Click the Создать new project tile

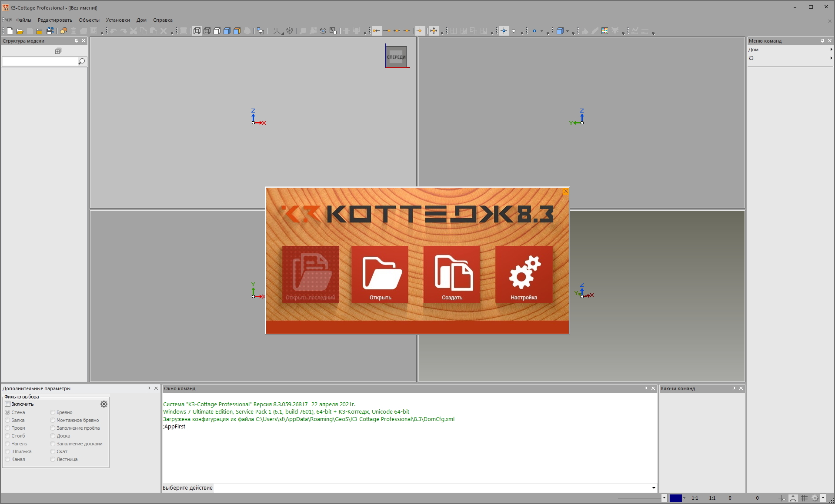452,274
